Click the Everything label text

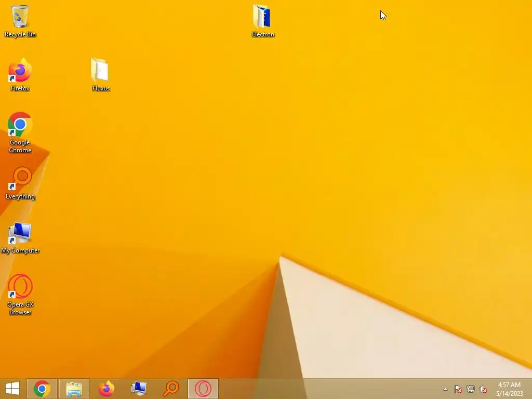point(20,196)
